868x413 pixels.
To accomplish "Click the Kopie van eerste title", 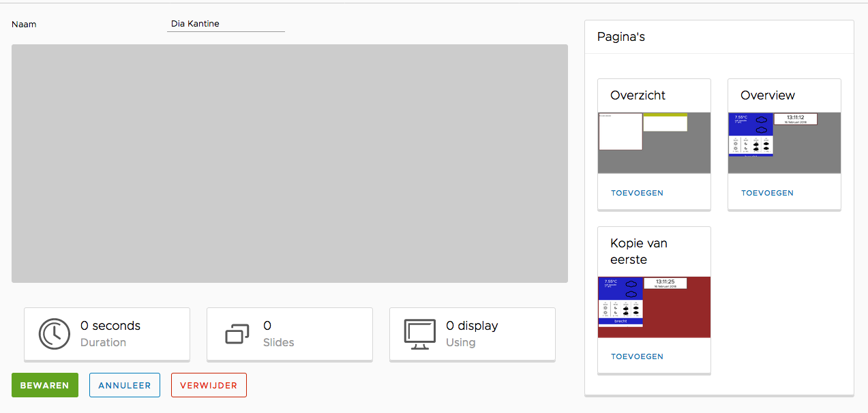I will [x=639, y=251].
